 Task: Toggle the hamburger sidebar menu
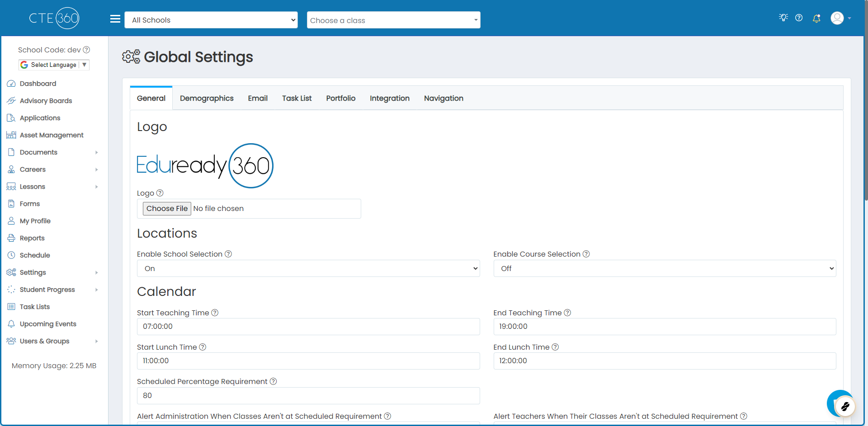coord(115,19)
